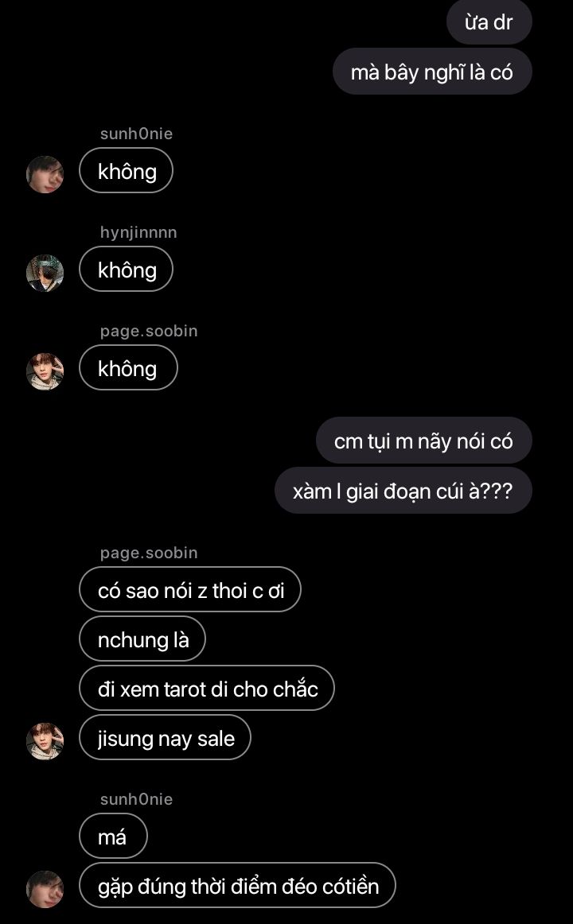Tap the "má" message bubble
Screen dimensions: 573x924
(113, 837)
